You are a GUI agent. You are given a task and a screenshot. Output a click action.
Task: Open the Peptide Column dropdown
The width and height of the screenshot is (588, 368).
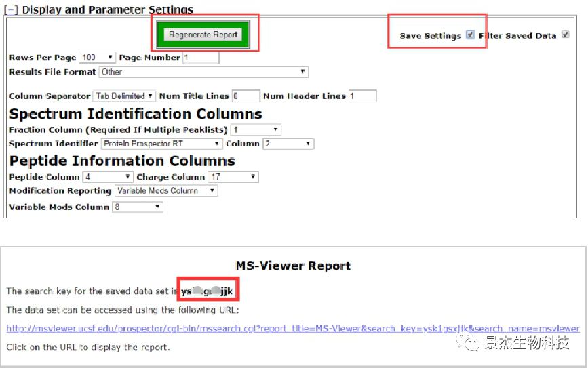[108, 176]
